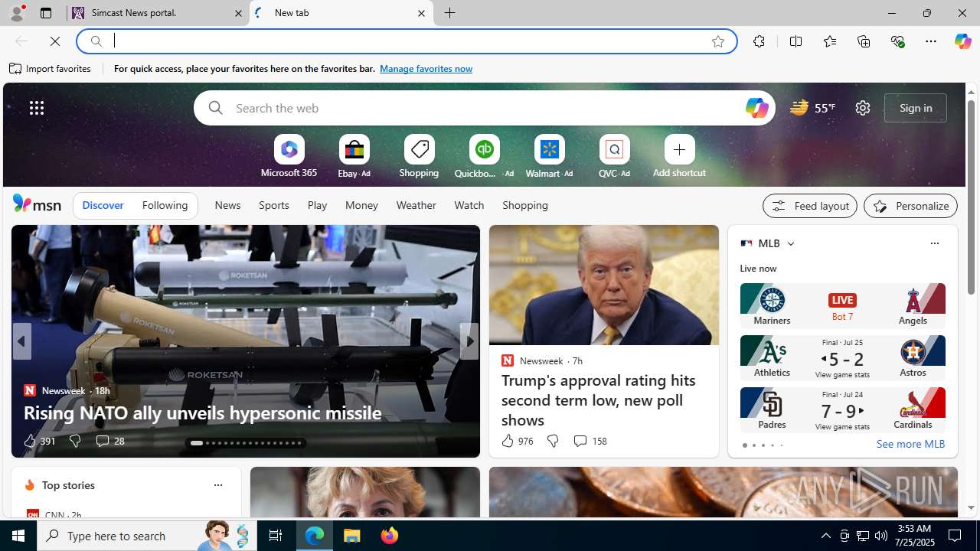Dislike the NATO missile story
This screenshot has width=980, height=551.
(x=74, y=441)
